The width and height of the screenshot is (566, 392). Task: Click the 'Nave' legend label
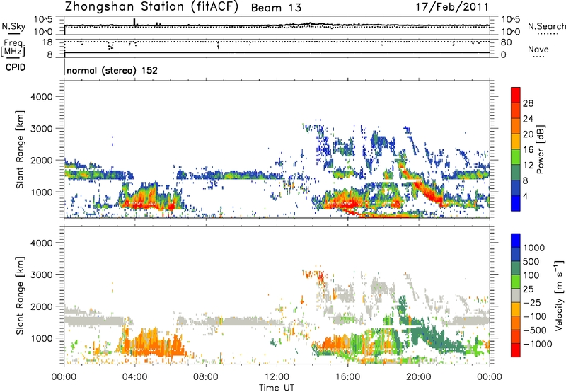pyautogui.click(x=538, y=49)
